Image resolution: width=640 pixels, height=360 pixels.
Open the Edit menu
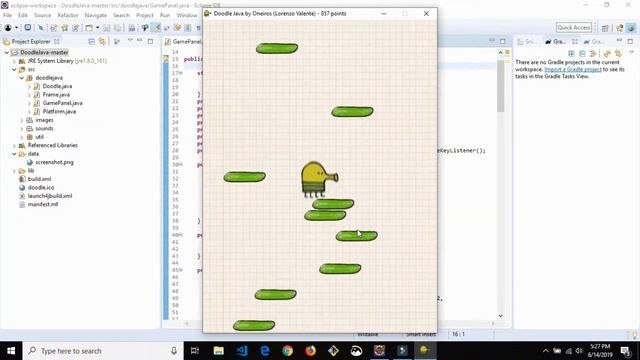point(22,15)
